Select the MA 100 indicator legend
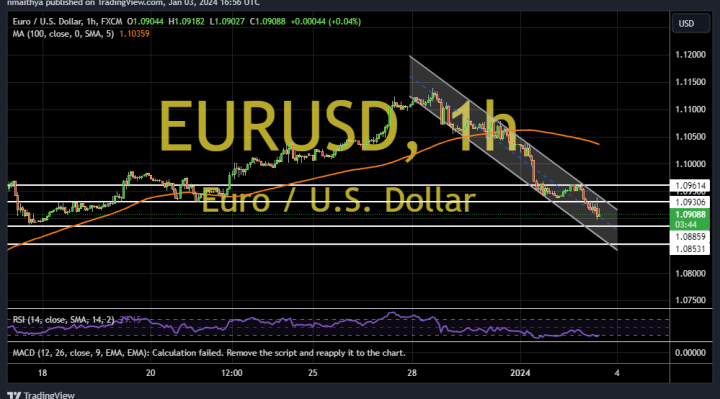The width and height of the screenshot is (720, 399). click(63, 34)
